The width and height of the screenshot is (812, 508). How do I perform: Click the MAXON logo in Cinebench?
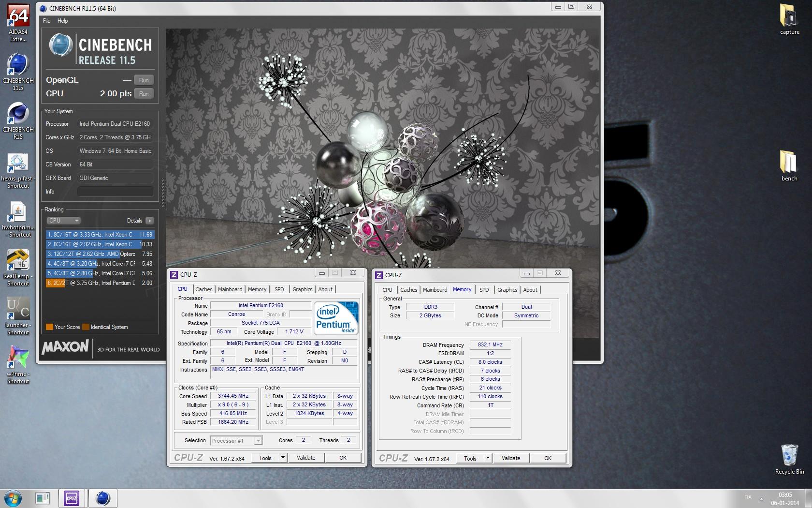(65, 347)
